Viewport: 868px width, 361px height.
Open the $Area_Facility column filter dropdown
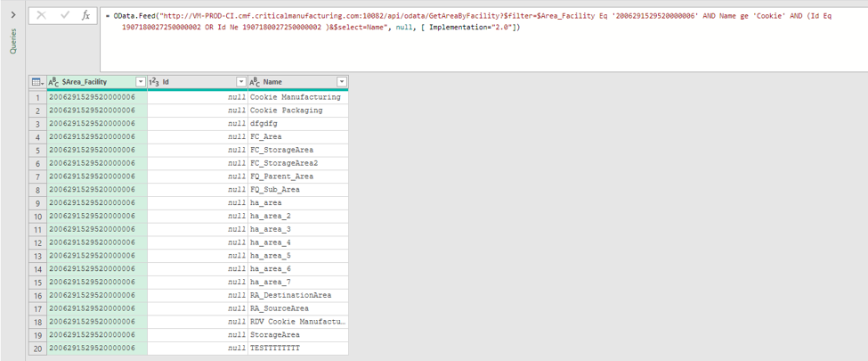[x=140, y=82]
